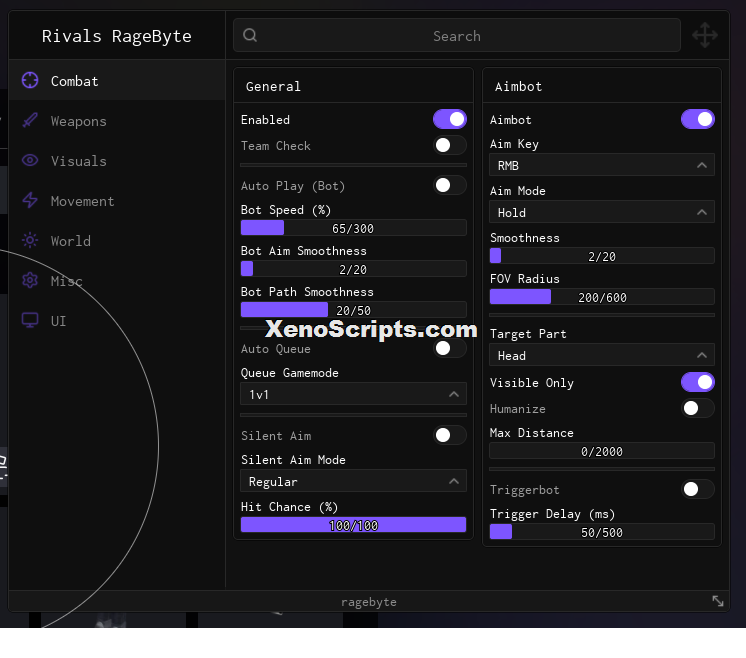The height and width of the screenshot is (658, 746).
Task: Click the Visuals eye icon
Action: 30,160
